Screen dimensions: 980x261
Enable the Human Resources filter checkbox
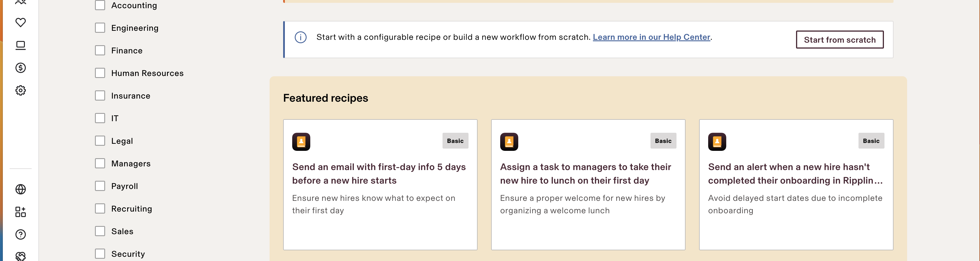[100, 73]
